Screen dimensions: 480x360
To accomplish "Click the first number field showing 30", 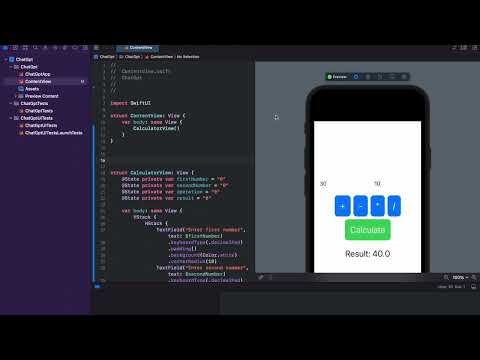I will (323, 184).
